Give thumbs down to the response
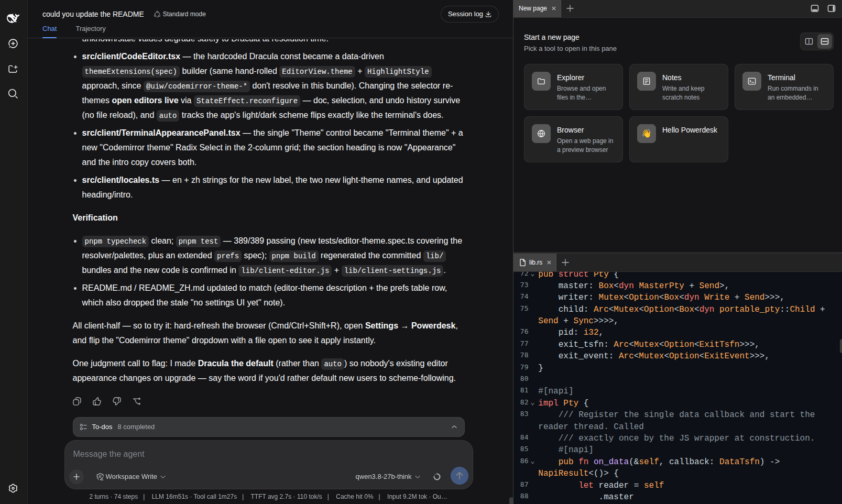Image resolution: width=842 pixels, height=504 pixels. 117,401
